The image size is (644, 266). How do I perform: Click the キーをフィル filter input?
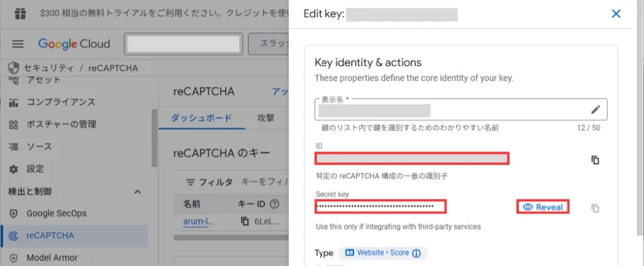click(x=265, y=182)
